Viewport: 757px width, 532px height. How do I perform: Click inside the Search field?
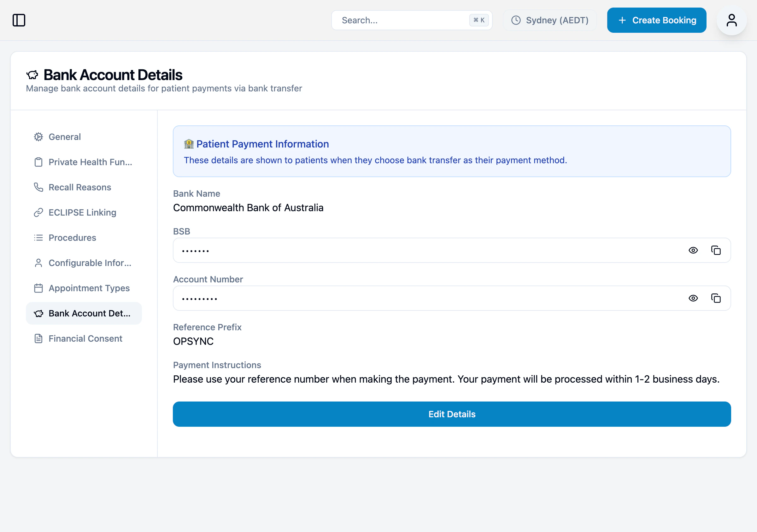[x=396, y=20]
